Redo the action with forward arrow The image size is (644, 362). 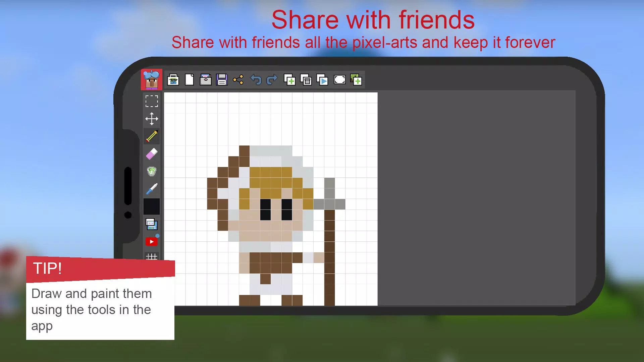click(x=272, y=80)
